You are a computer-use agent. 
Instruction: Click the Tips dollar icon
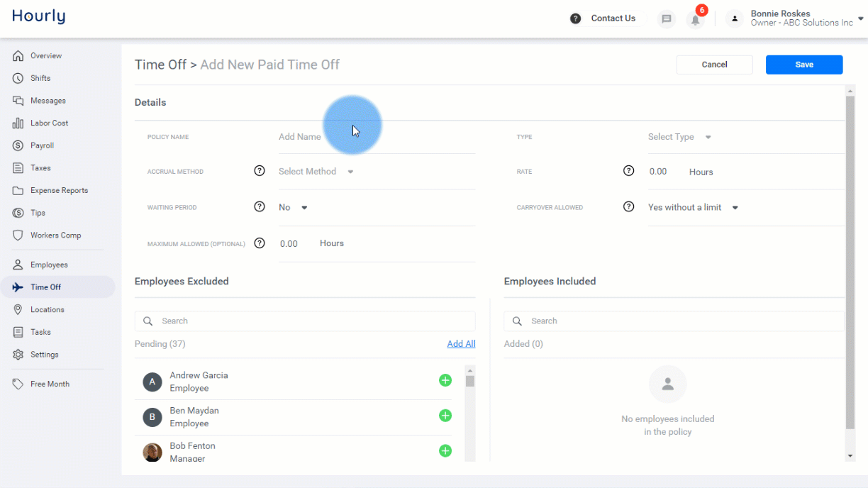click(x=18, y=213)
